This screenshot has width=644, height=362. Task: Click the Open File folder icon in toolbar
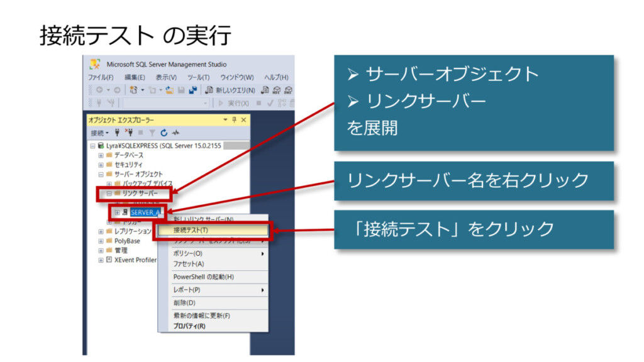click(x=170, y=90)
